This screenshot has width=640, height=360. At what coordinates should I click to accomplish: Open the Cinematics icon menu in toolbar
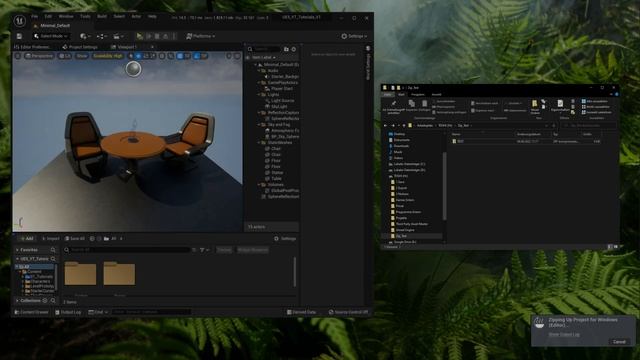(118, 36)
